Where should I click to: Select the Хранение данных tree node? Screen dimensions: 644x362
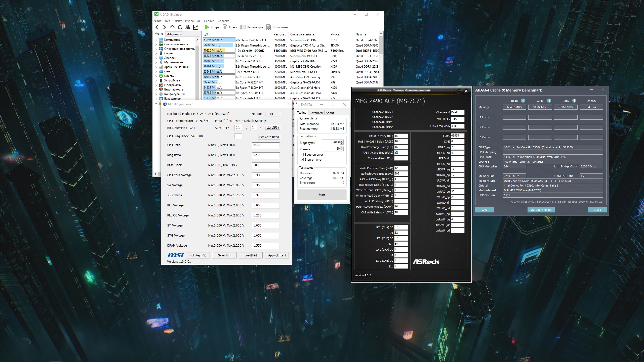click(x=176, y=67)
